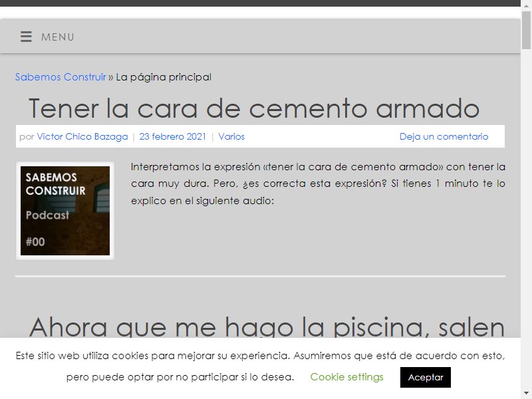Click the vertical scrollbar thumb

[526, 30]
